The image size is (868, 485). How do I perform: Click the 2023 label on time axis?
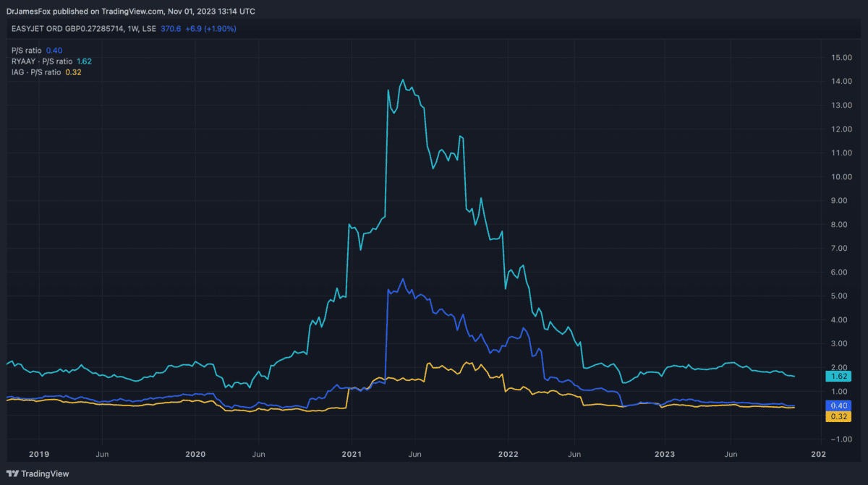point(664,455)
